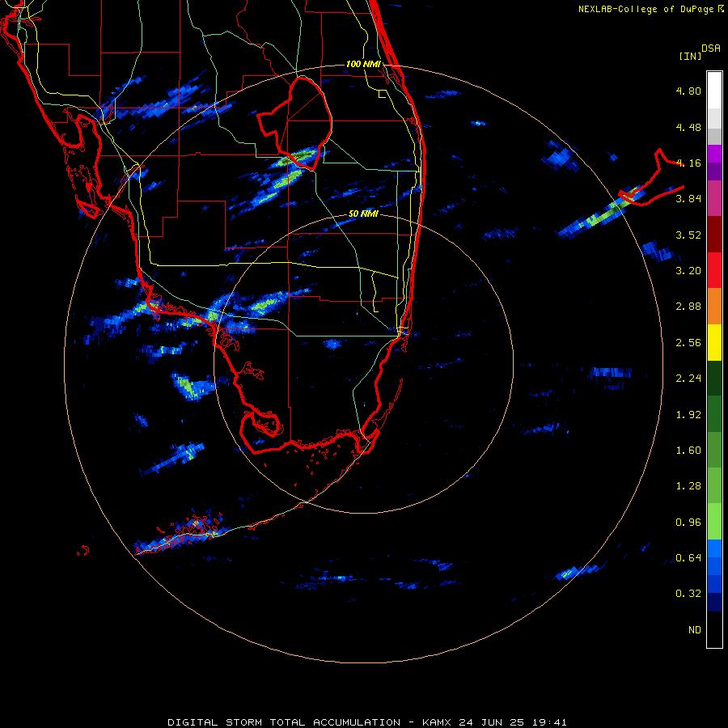This screenshot has width=728, height=728.
Task: Click the [IN] units label
Action: tap(691, 56)
